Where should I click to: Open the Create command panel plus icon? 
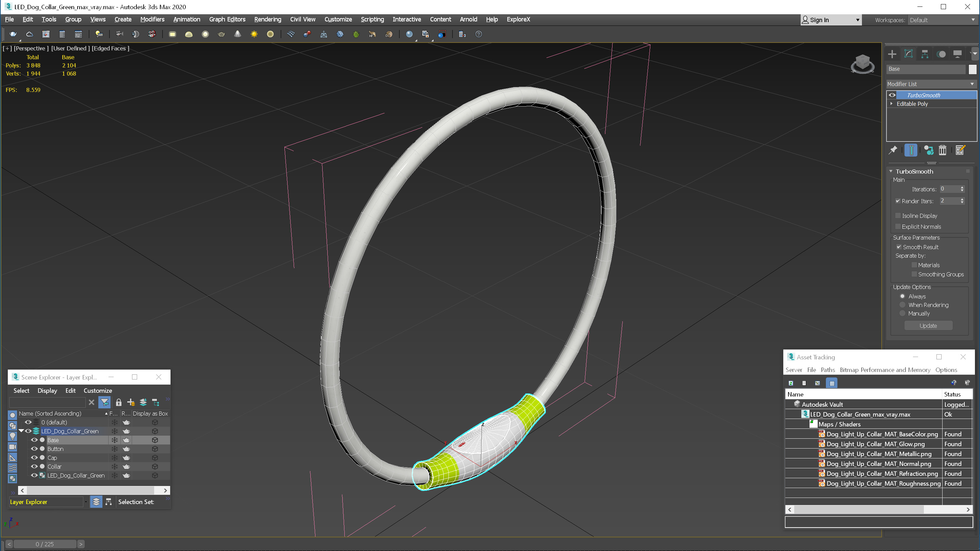(x=892, y=54)
